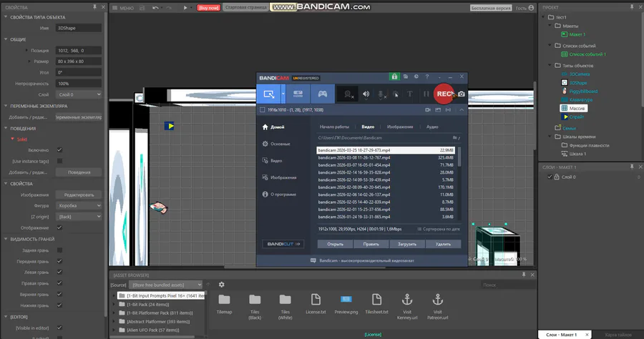
Task: Open the Visit Kenney.url anchor icon
Action: (407, 300)
